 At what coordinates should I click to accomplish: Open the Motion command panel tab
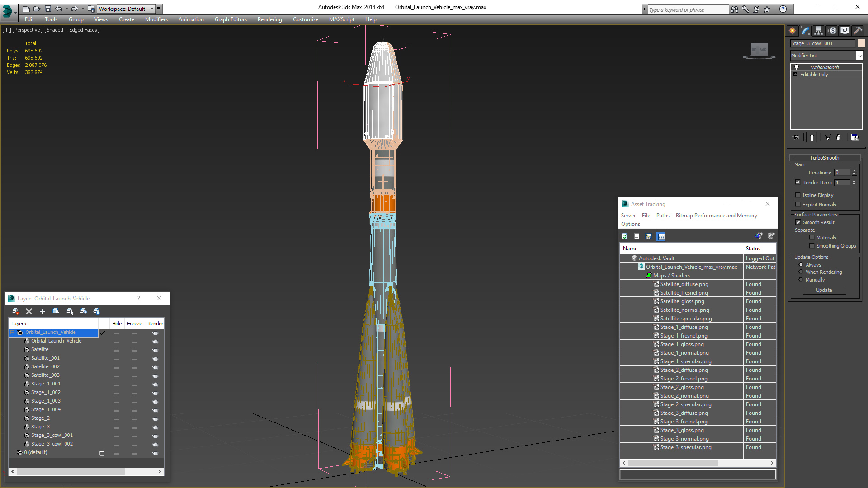pos(832,31)
